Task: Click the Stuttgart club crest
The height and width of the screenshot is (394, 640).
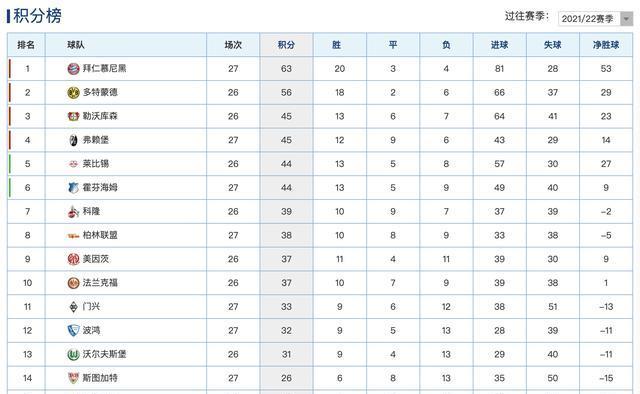Action: point(73,378)
